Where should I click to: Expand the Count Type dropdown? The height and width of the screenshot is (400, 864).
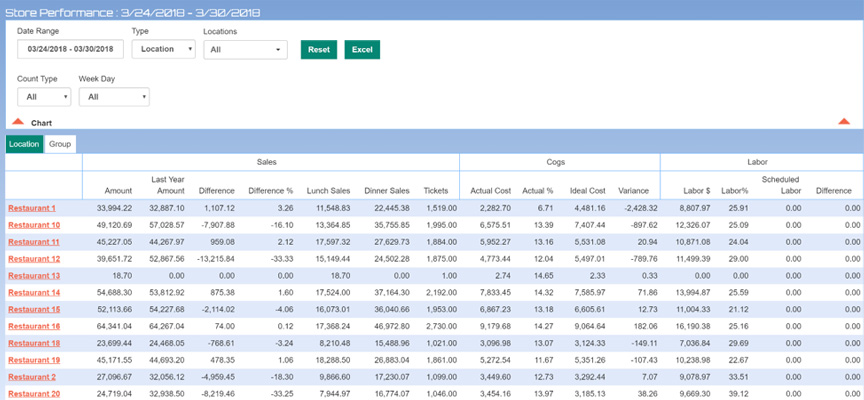point(44,97)
